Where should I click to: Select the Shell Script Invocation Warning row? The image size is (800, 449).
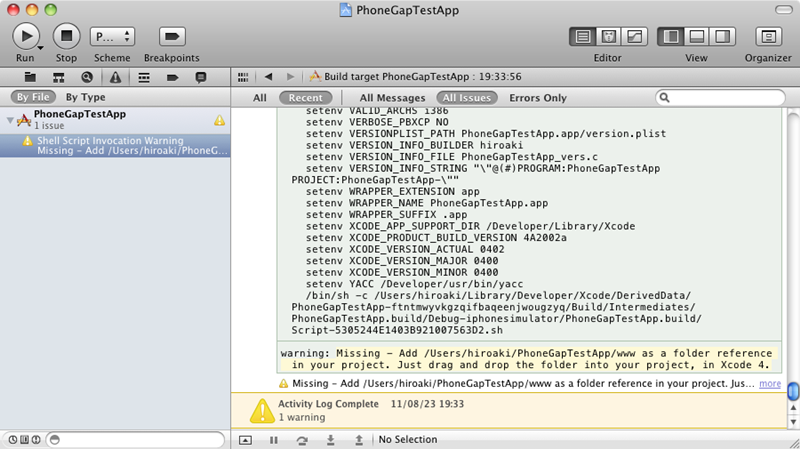pos(115,145)
